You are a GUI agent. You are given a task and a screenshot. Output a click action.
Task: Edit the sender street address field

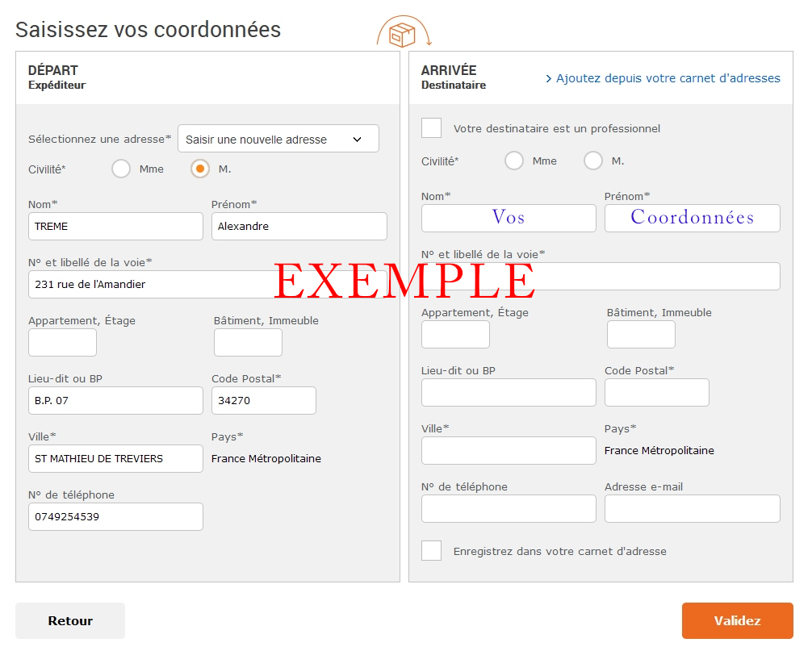point(153,284)
